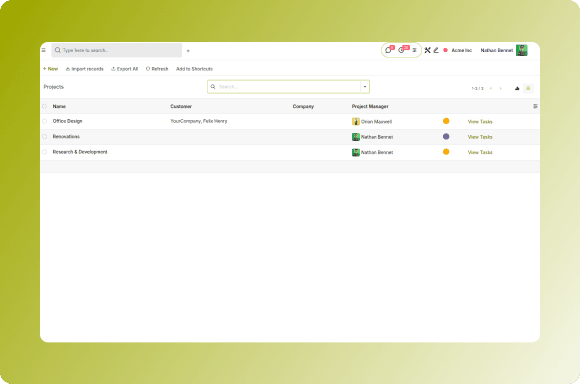Open the activities clock icon
This screenshot has width=580, height=384.
click(x=401, y=50)
